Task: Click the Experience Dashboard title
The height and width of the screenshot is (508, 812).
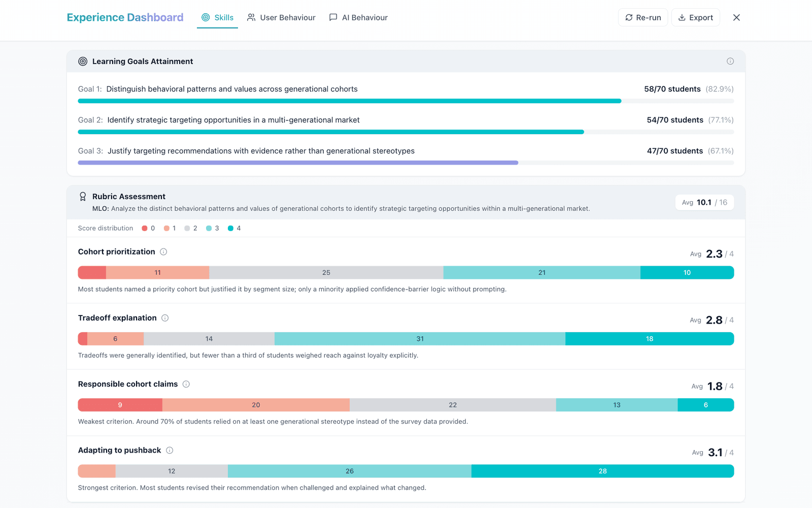Action: click(125, 18)
